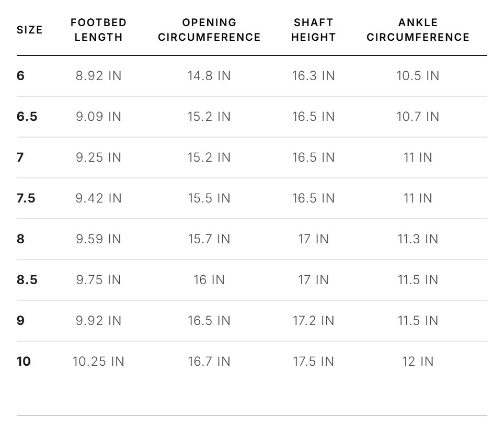
Task: Select the size 7.5 row label
Action: point(26,198)
